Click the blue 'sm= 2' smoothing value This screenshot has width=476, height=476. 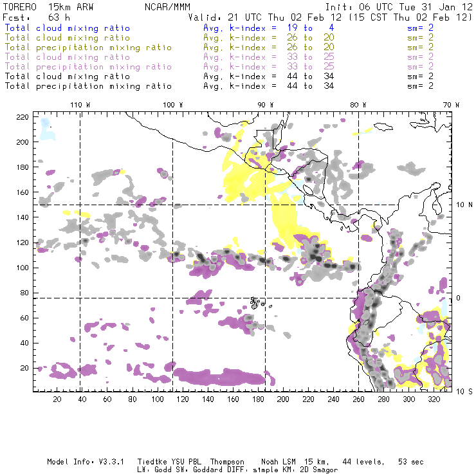420,28
